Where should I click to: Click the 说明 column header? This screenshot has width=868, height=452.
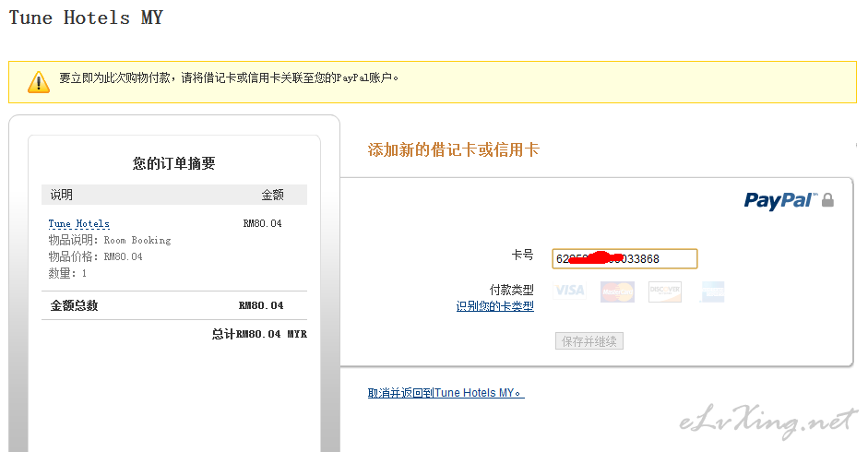(x=62, y=195)
